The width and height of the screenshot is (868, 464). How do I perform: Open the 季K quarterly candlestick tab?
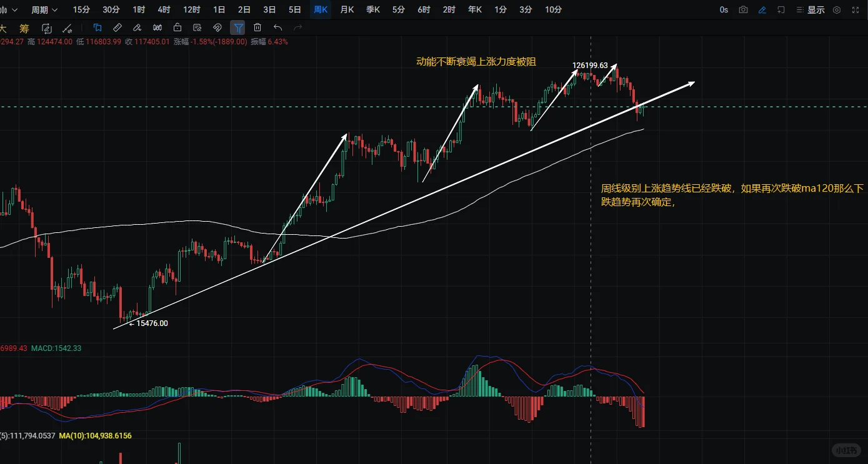pos(373,9)
